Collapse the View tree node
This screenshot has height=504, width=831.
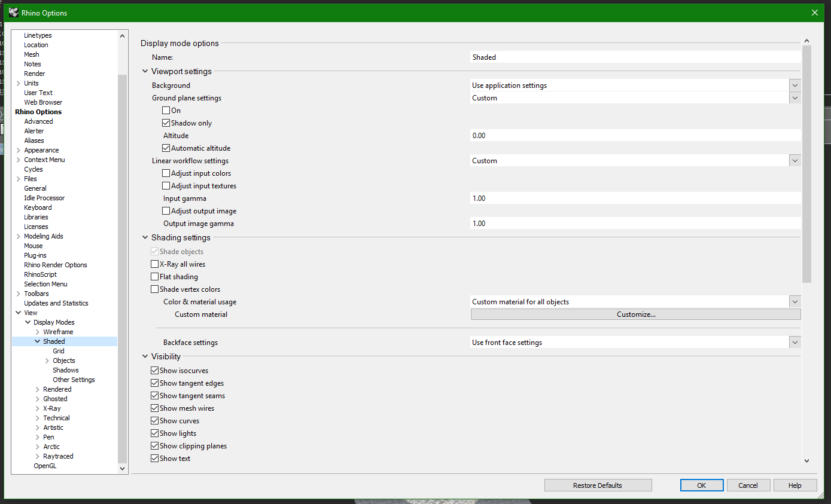pos(19,313)
